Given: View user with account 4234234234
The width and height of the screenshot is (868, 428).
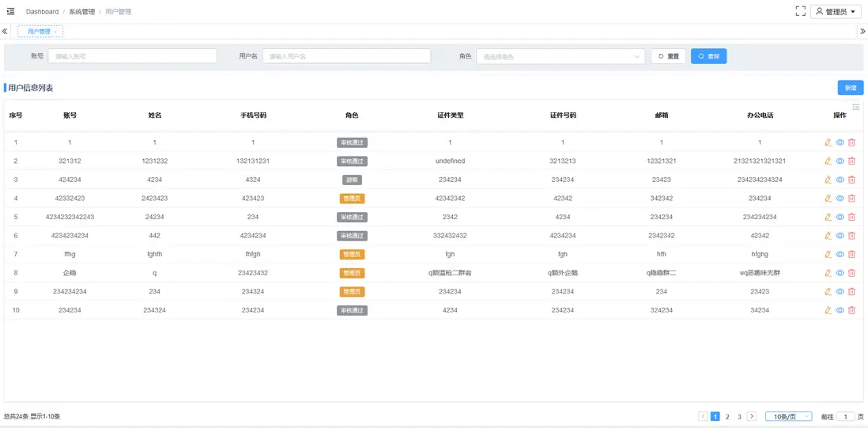Looking at the screenshot, I should (840, 235).
